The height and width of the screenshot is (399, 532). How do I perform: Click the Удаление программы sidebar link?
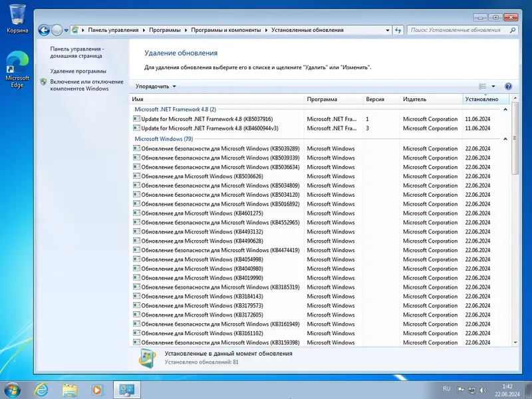tap(79, 70)
